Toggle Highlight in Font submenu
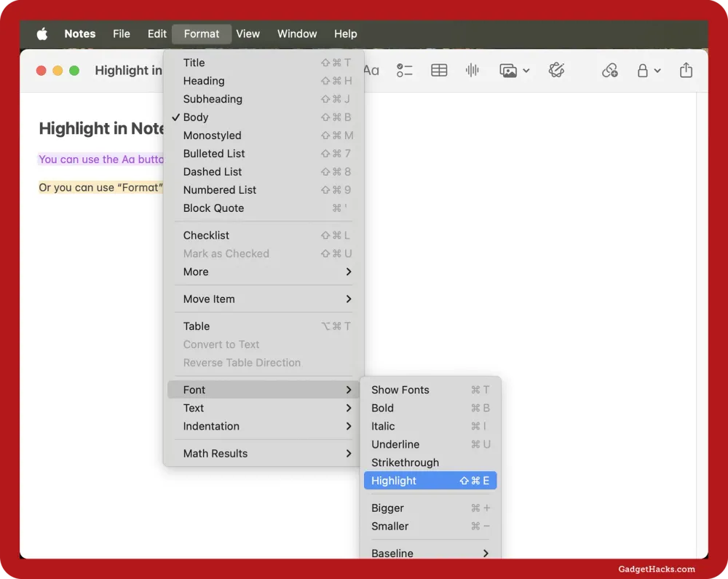 coord(430,481)
